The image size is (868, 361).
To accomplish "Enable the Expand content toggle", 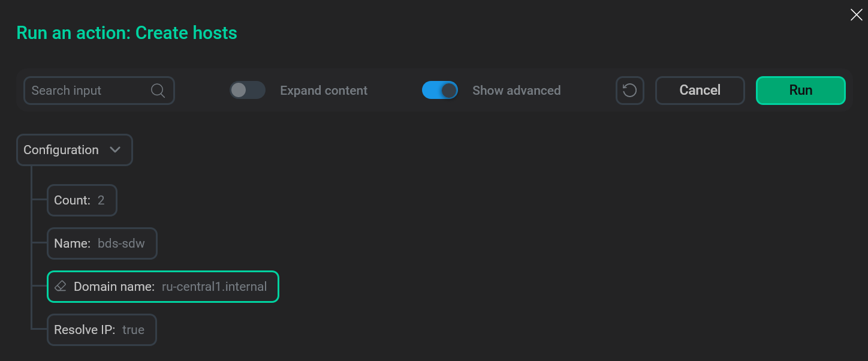I will point(248,90).
